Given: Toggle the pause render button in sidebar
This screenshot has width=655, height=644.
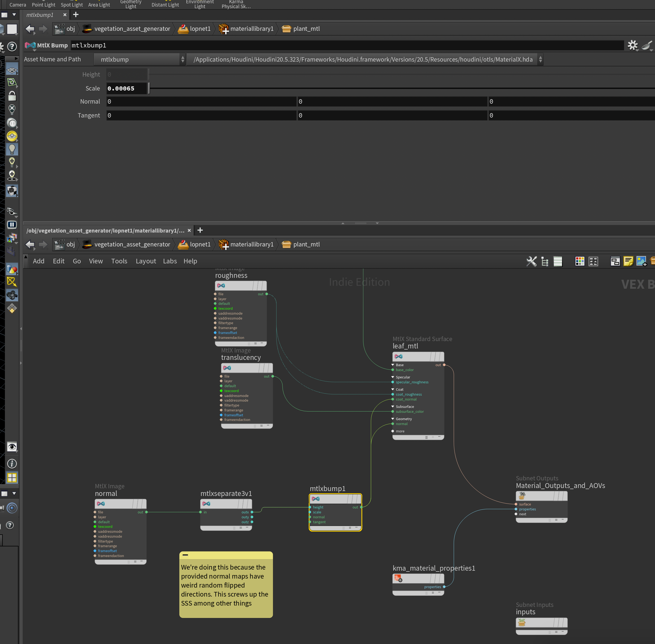Looking at the screenshot, I should pos(12,225).
